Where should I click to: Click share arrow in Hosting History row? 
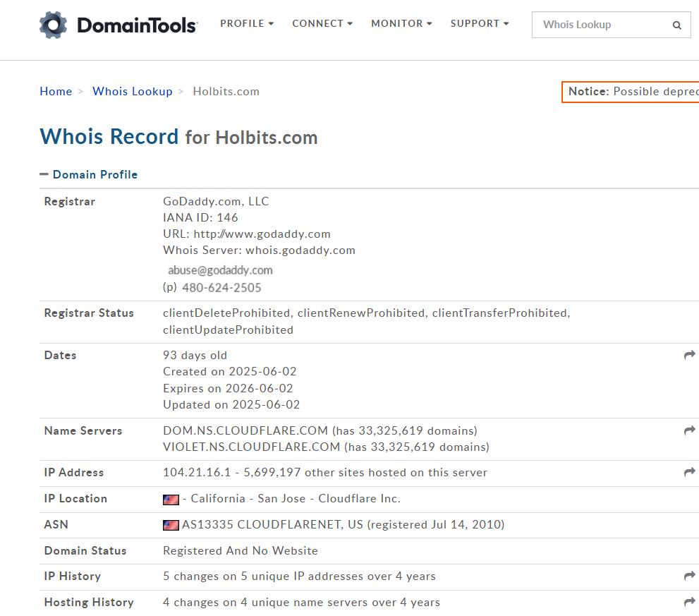(690, 602)
